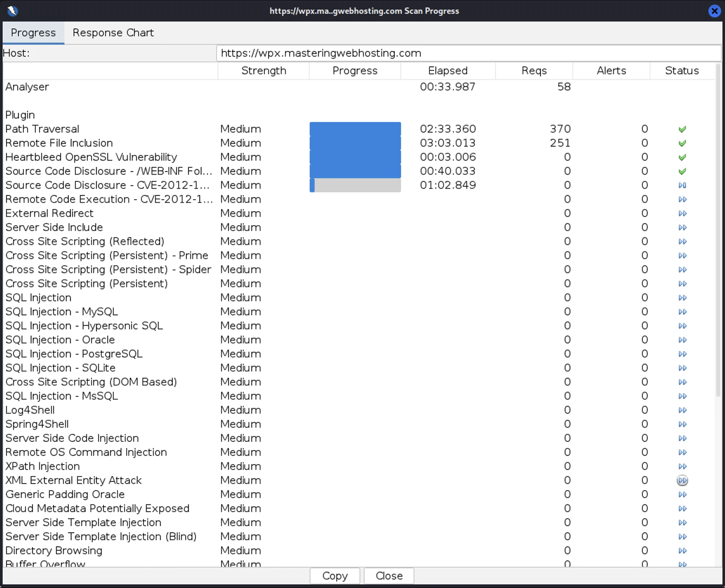Click the Heartbleed OpenSSL completed checkmark
Screen dimensions: 725x588
682,157
